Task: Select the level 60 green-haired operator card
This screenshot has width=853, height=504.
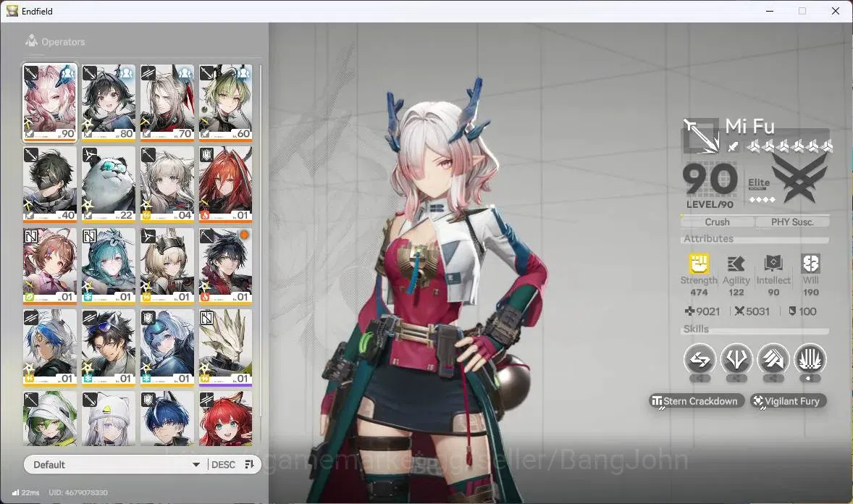Action: 226,103
